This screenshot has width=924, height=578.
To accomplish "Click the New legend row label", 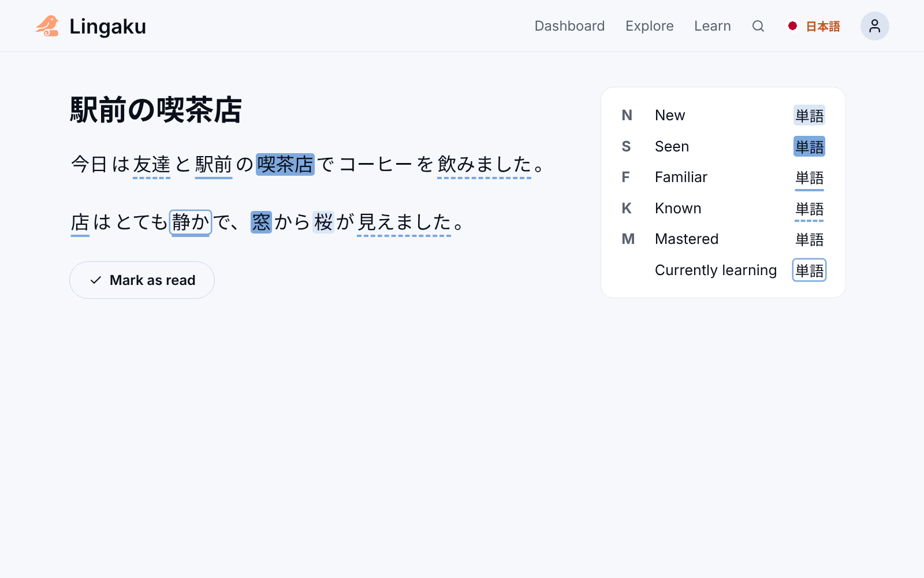I will coord(670,116).
